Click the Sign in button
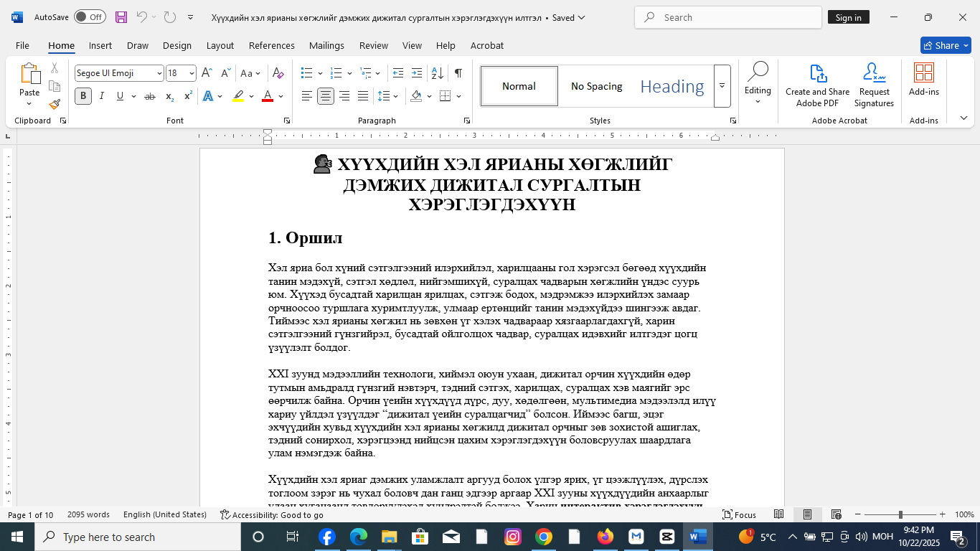Screen dimensions: 980x551 tap(849, 17)
